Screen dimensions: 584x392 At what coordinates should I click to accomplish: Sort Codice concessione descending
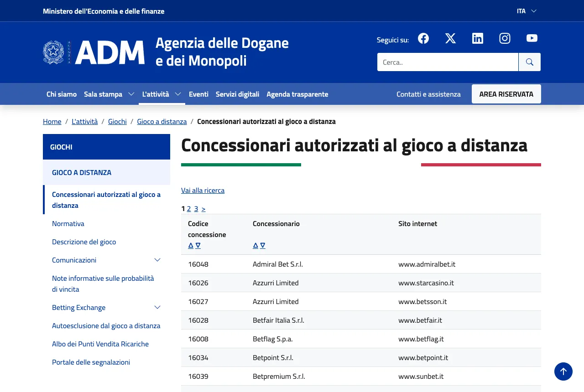point(198,245)
